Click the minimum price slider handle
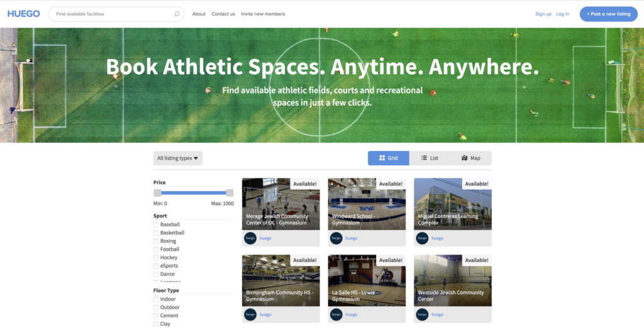The image size is (644, 328). click(157, 193)
